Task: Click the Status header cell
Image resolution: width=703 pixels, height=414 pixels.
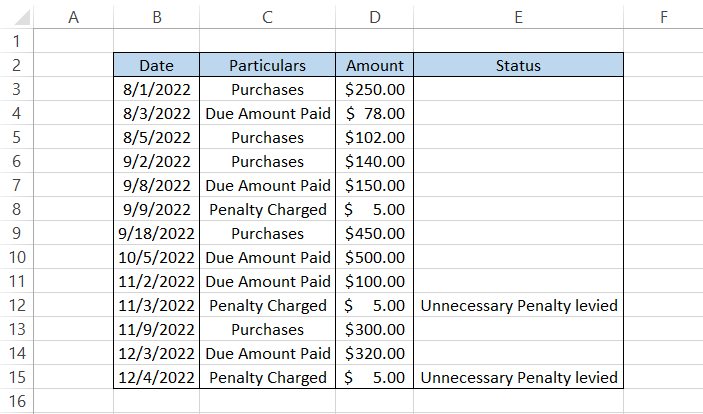Action: click(518, 66)
